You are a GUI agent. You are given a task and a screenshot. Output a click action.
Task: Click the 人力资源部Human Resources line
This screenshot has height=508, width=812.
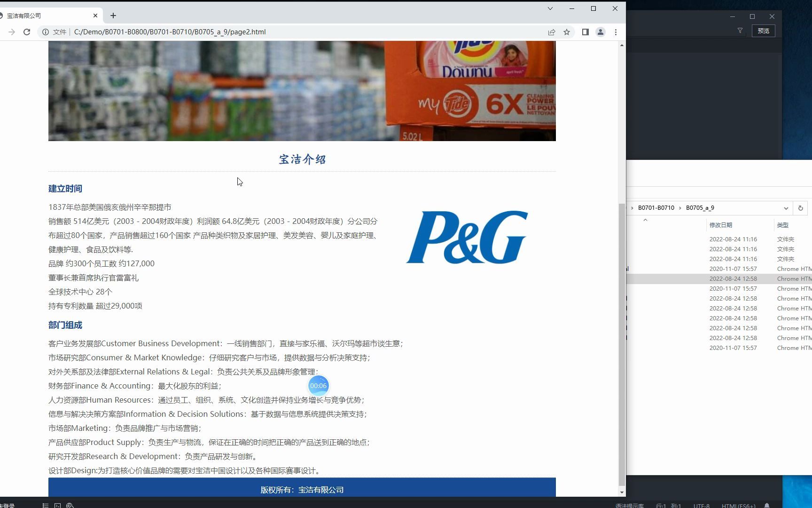[207, 400]
